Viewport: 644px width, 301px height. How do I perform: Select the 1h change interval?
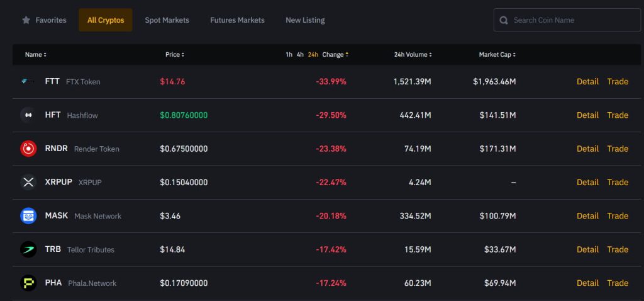[289, 55]
